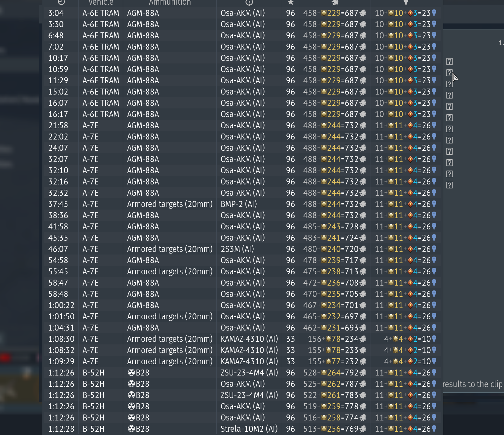Click A-7E in the 21:58 row
Image resolution: width=504 pixels, height=435 pixels.
[90, 126]
